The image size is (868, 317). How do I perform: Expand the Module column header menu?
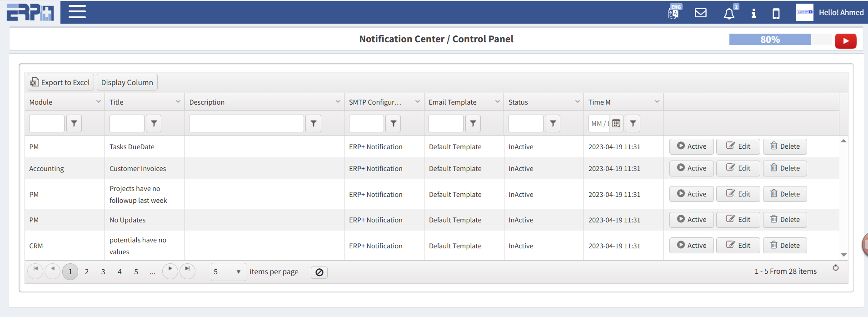tap(99, 102)
